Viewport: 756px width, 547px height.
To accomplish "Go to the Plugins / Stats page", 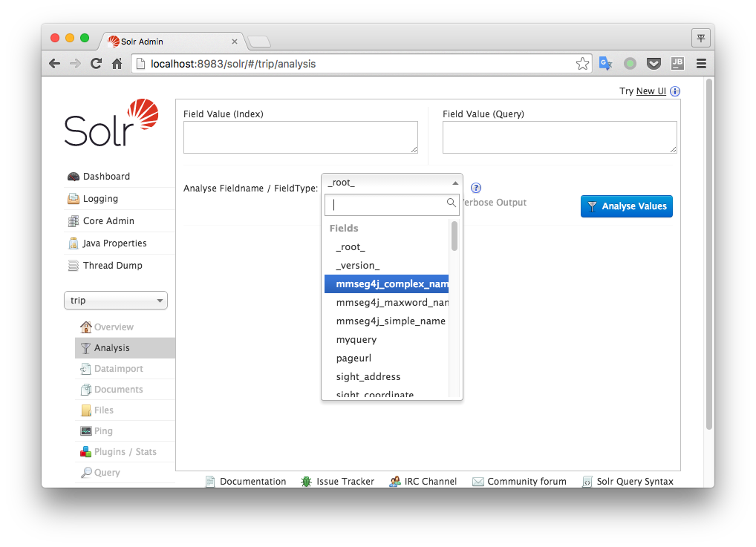I will [125, 452].
